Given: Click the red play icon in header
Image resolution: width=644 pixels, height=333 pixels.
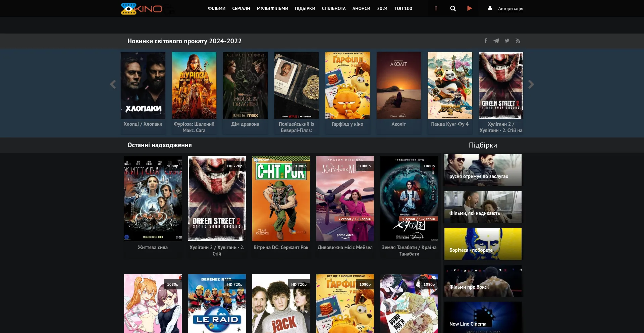Looking at the screenshot, I should pos(470,8).
